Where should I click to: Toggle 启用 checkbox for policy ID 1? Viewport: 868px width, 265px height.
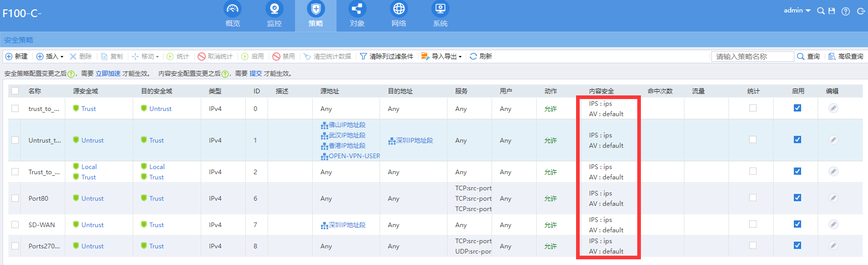click(x=797, y=140)
